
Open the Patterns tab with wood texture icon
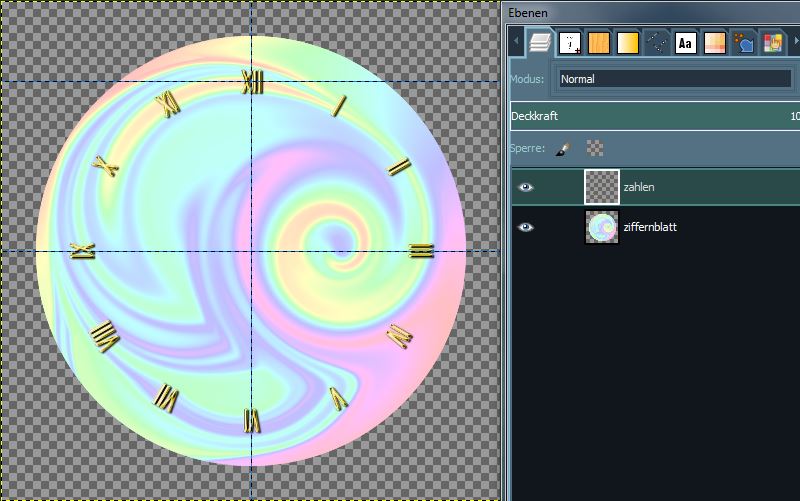(599, 43)
